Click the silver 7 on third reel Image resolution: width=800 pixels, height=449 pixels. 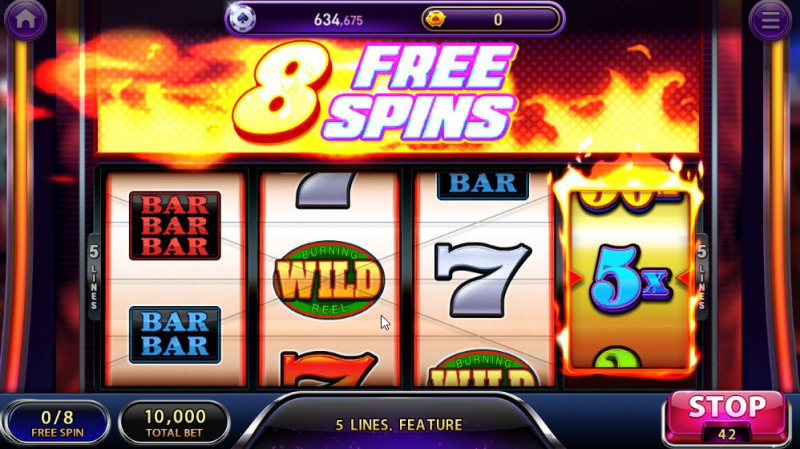(482, 280)
